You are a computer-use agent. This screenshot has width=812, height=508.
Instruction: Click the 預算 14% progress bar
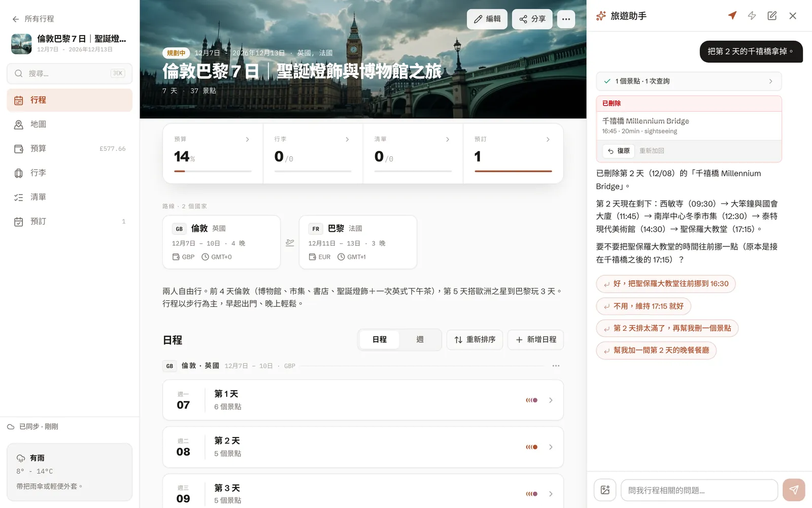click(x=213, y=171)
